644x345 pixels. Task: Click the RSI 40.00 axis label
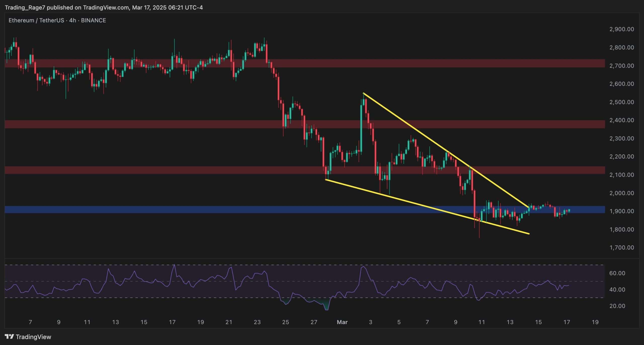point(617,289)
